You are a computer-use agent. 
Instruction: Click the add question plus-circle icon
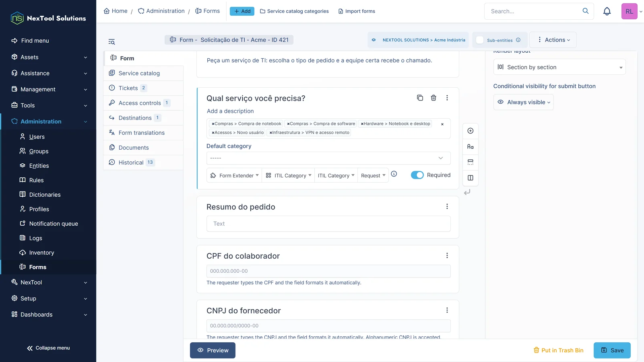(x=470, y=131)
